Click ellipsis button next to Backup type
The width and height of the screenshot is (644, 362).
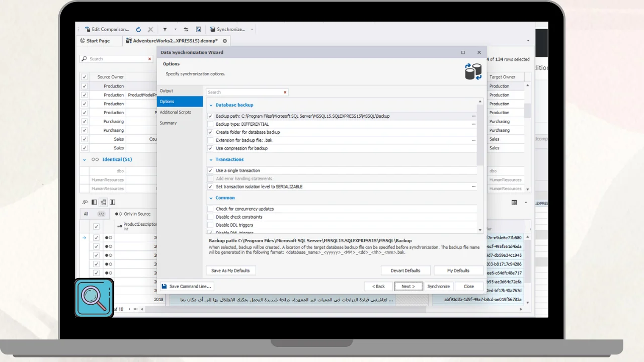coord(473,124)
